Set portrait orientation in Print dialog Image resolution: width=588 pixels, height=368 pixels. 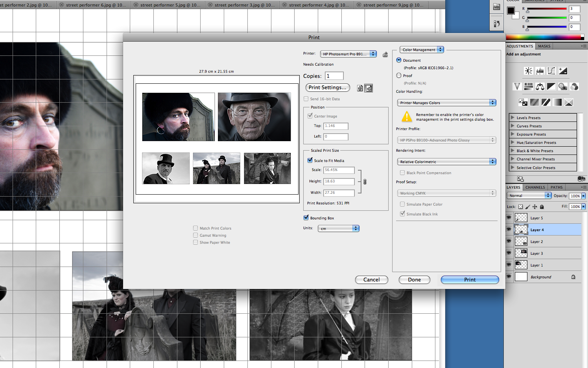[360, 88]
